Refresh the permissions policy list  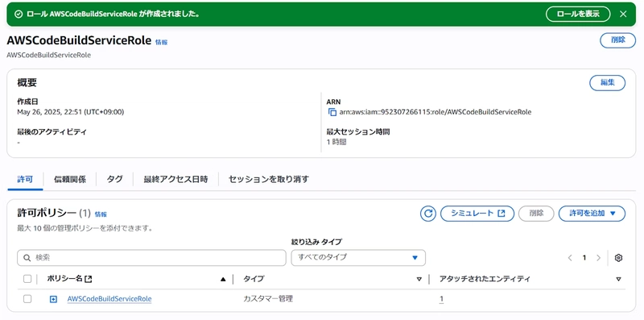[427, 214]
